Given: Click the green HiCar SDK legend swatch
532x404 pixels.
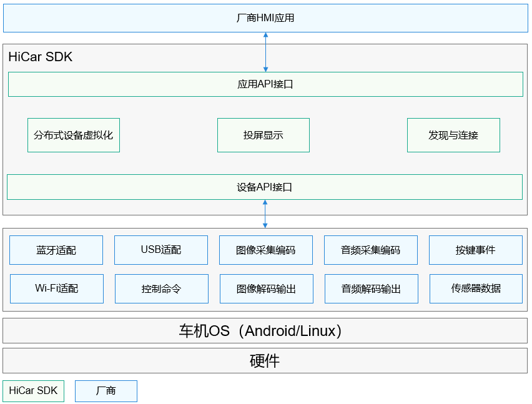Looking at the screenshot, I should (x=34, y=391).
